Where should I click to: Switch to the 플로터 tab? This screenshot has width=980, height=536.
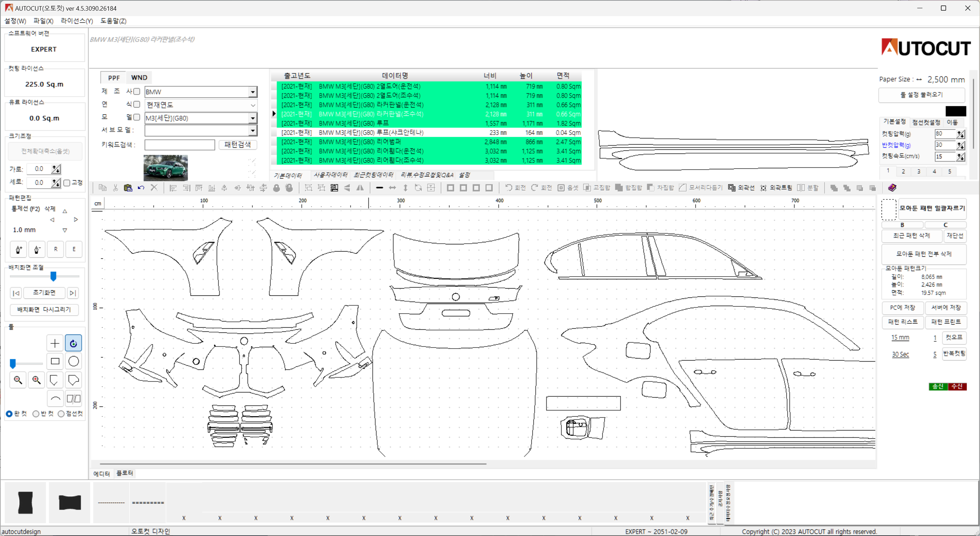(x=124, y=473)
